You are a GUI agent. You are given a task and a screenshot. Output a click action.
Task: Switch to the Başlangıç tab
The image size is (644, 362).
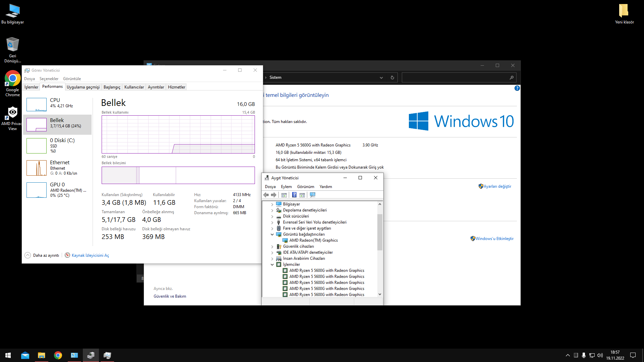[112, 87]
